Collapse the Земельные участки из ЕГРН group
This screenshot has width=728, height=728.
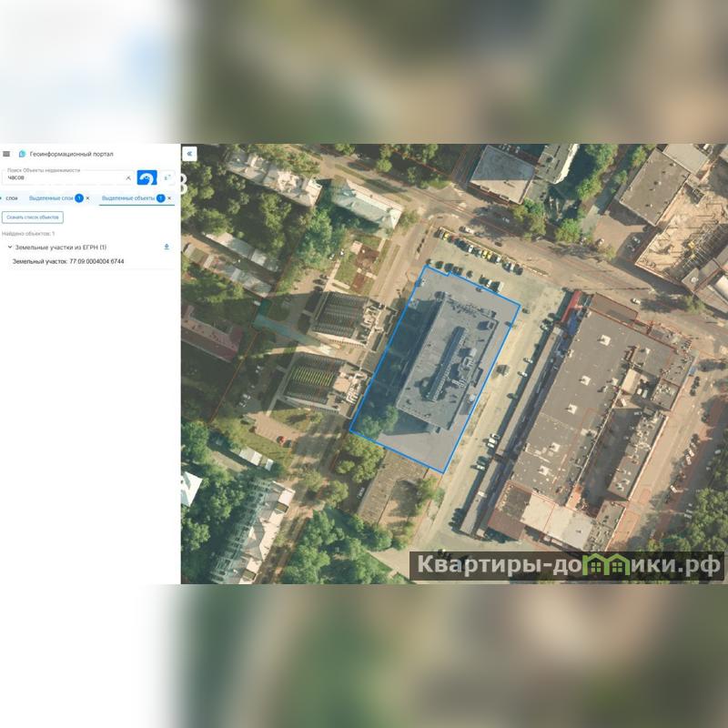[x=9, y=248]
